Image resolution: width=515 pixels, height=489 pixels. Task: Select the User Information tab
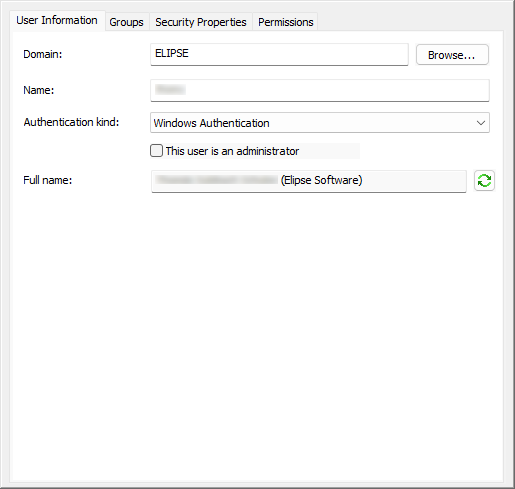(x=57, y=20)
